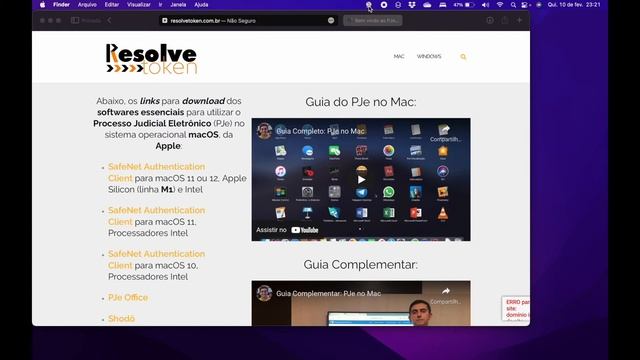Click the Resolve Token logo

151,59
